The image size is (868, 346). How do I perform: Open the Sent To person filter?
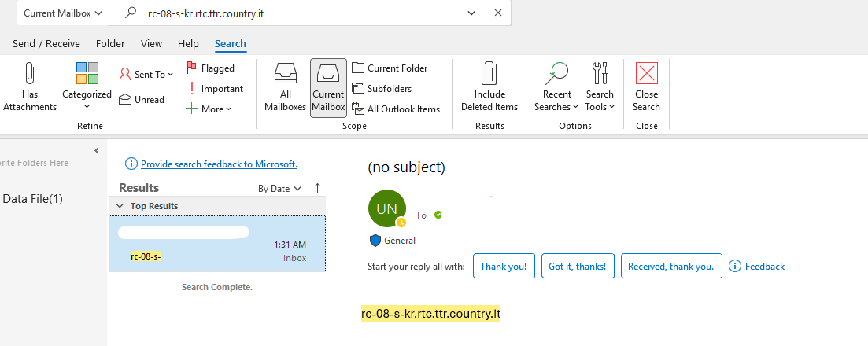[146, 74]
